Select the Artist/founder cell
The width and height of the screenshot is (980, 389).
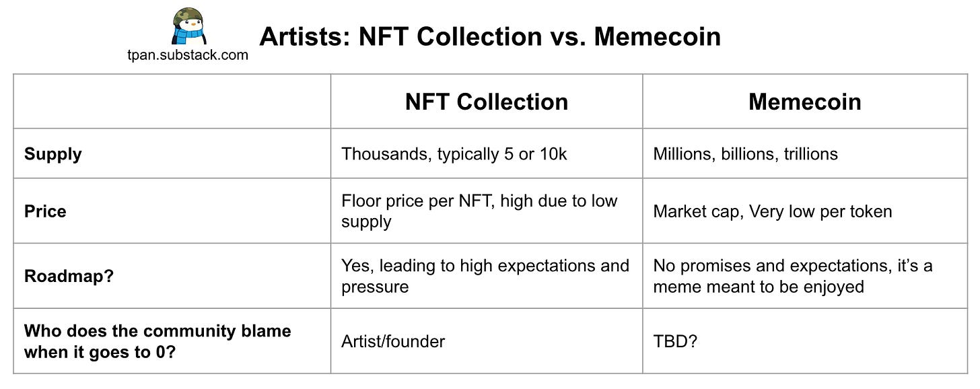(x=393, y=341)
